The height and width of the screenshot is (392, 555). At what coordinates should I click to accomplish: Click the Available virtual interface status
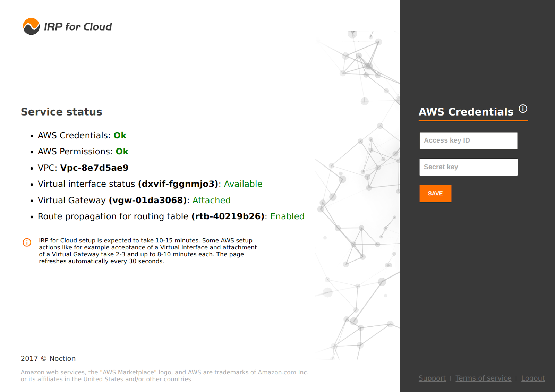[x=243, y=184]
